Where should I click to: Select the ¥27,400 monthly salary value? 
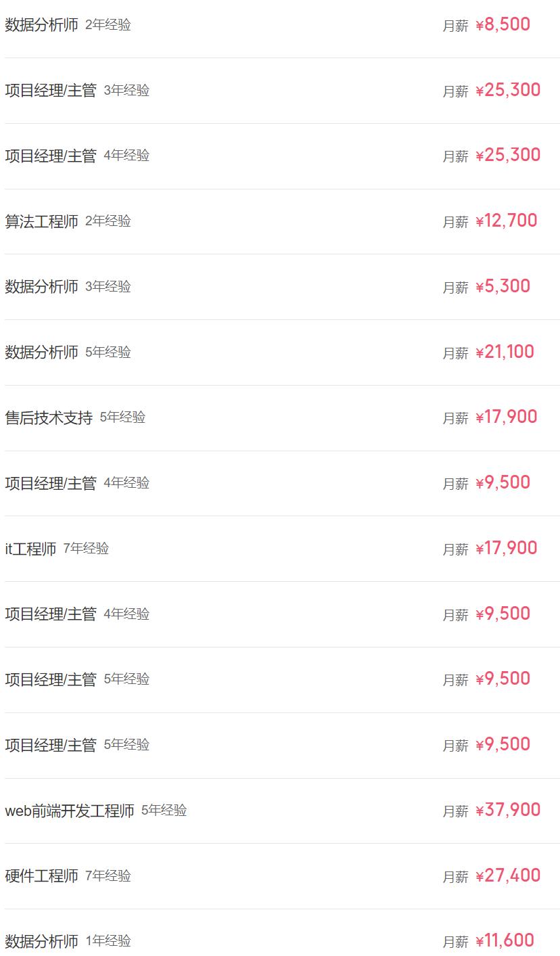(x=508, y=876)
